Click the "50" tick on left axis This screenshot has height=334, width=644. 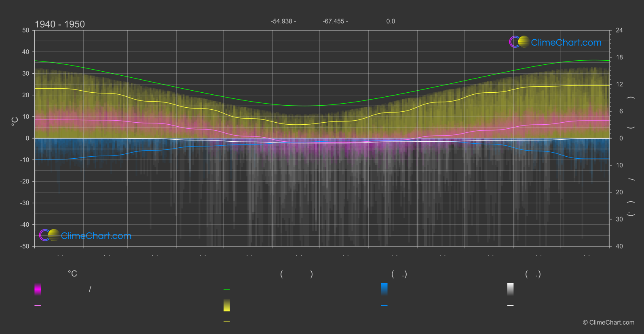point(26,30)
